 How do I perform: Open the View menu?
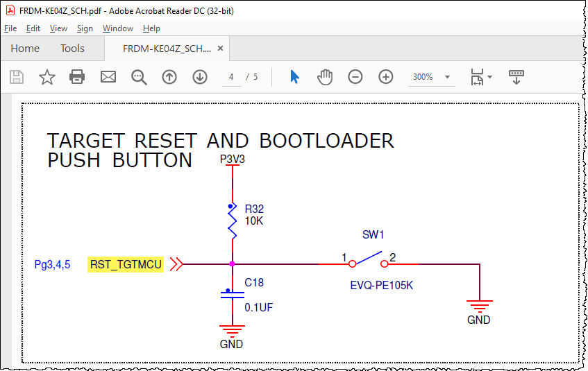[x=58, y=28]
